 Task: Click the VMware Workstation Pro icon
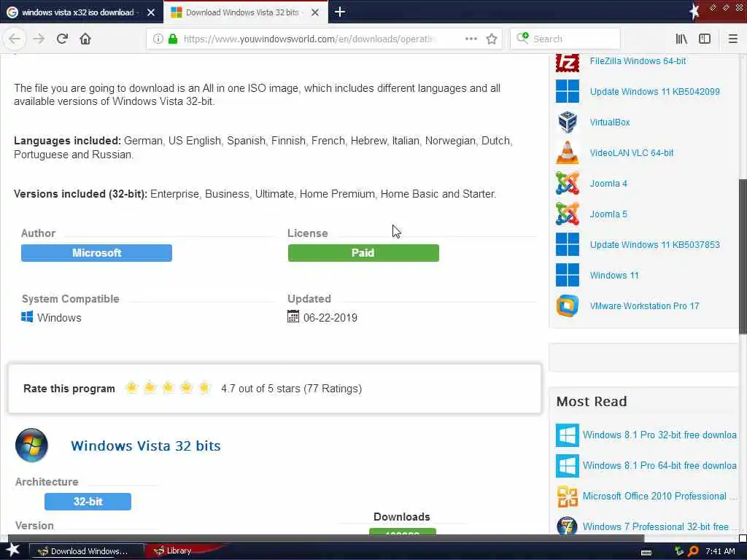(568, 306)
